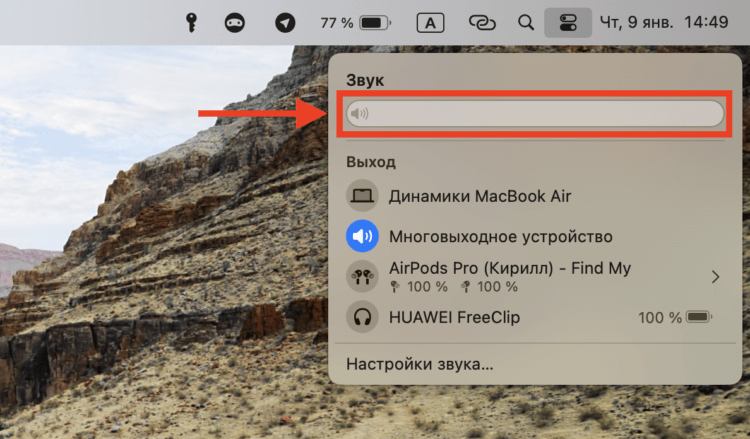This screenshot has height=439, width=750.
Task: Open the key-shaped password manager menu bar icon
Action: [191, 22]
